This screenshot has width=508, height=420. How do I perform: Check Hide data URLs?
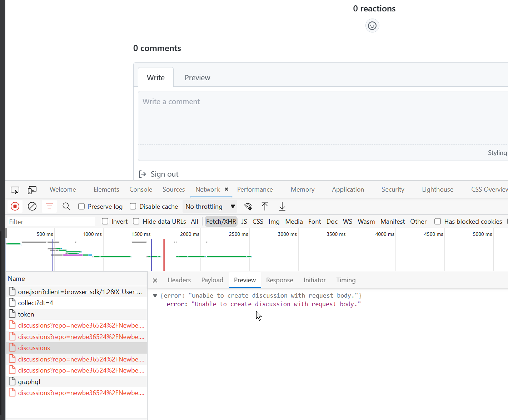[x=136, y=221]
